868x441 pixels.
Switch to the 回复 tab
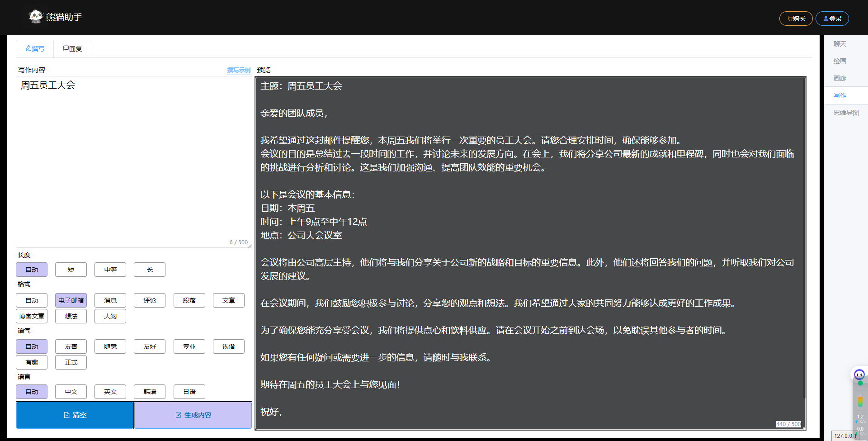point(72,49)
